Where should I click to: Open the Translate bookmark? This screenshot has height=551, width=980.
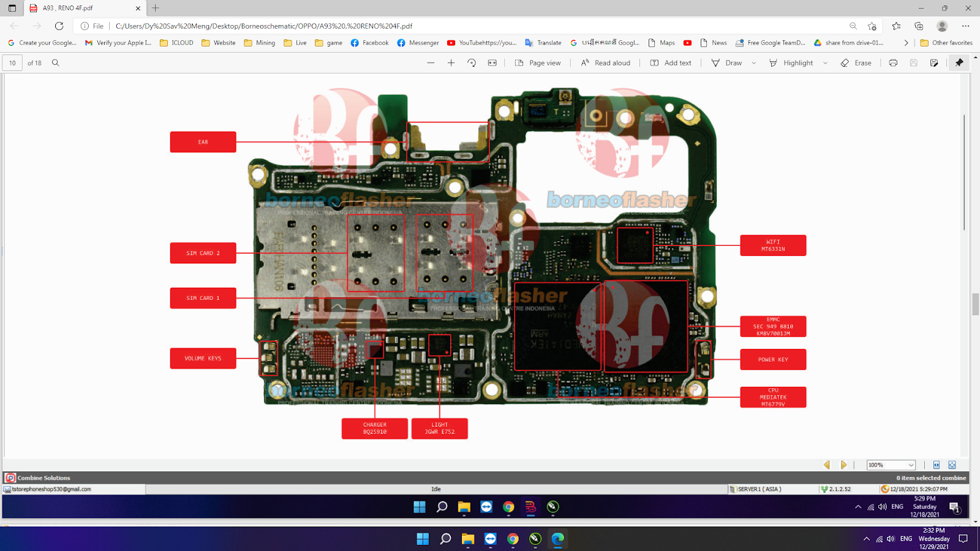[x=543, y=43]
